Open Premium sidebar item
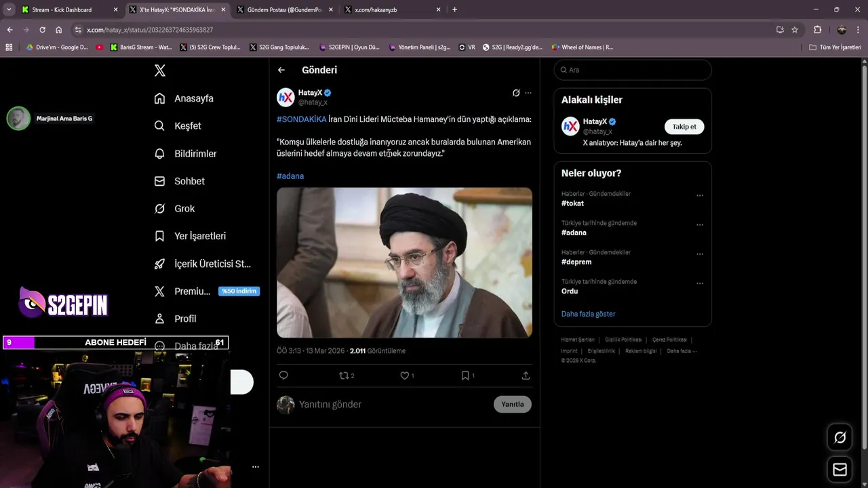 [207, 291]
